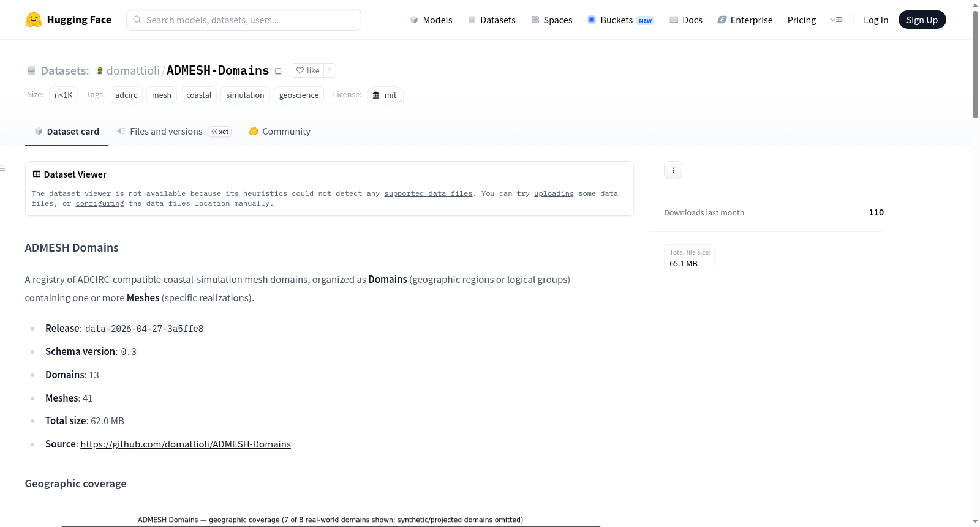
Task: Click the Total file size 65.1 MB box
Action: (690, 258)
